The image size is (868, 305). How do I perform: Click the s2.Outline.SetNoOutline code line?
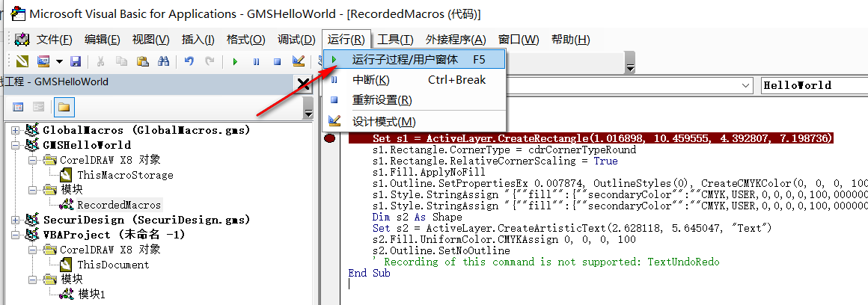click(441, 250)
